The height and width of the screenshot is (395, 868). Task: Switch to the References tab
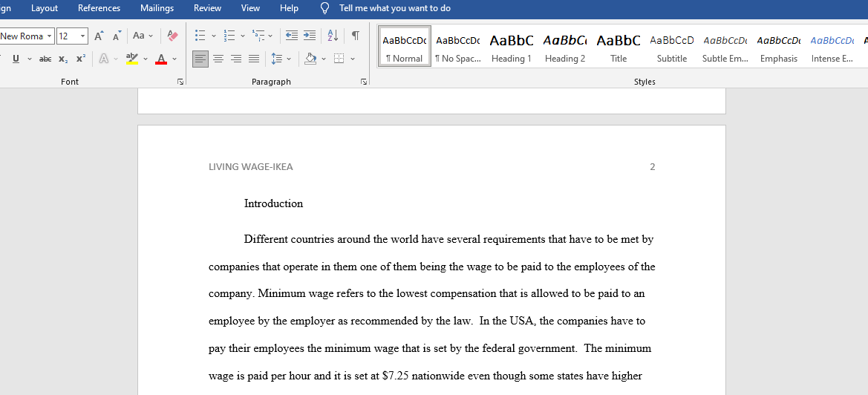click(x=99, y=7)
